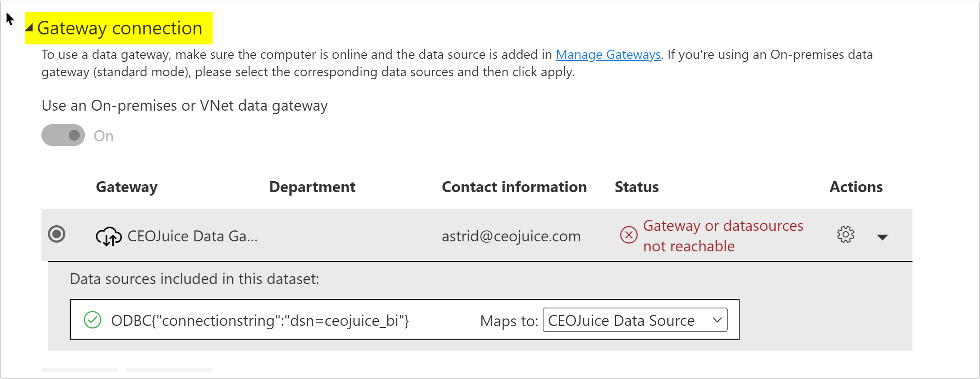Collapse the gateway data sources arrow
This screenshot has height=379, width=980.
[882, 237]
